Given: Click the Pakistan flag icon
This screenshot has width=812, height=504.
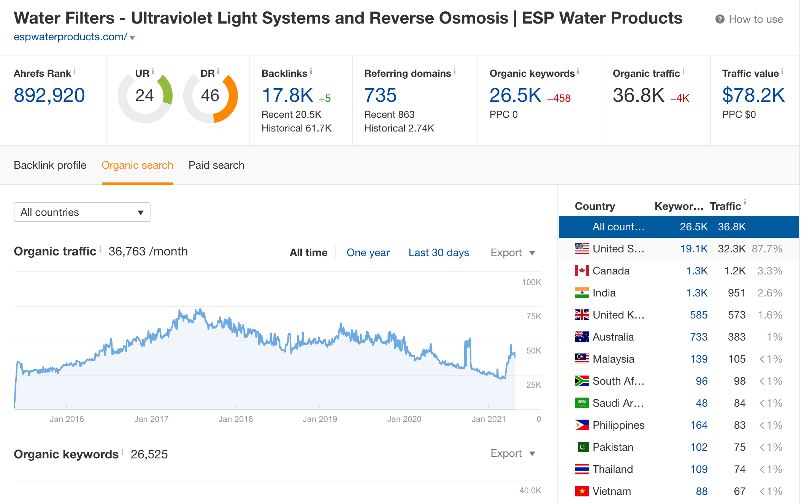Looking at the screenshot, I should tap(583, 447).
